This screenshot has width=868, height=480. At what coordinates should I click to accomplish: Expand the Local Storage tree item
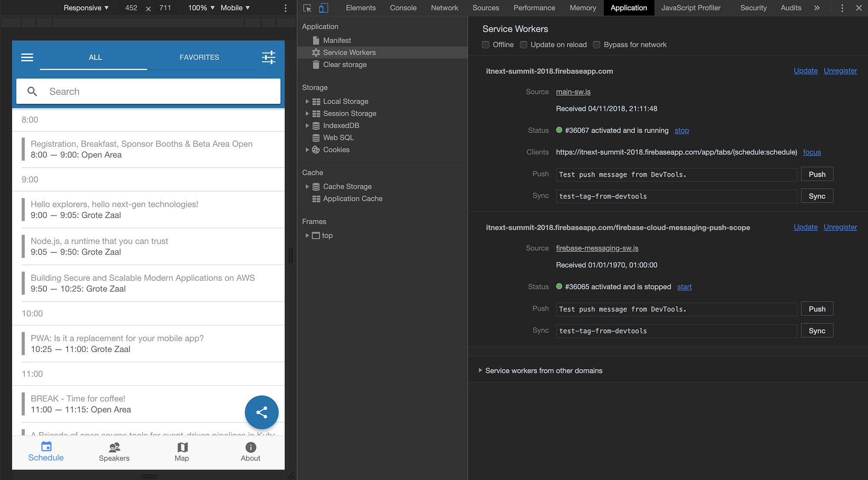point(307,101)
